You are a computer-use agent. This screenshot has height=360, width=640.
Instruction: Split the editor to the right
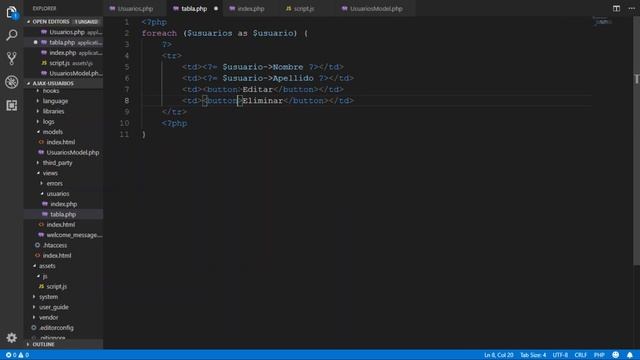(616, 8)
